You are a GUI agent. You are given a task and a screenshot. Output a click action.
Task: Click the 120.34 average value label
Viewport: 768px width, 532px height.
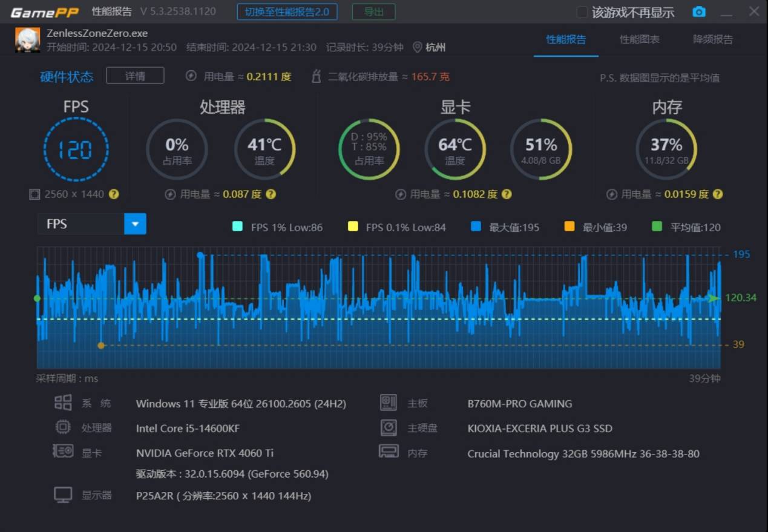[741, 298]
